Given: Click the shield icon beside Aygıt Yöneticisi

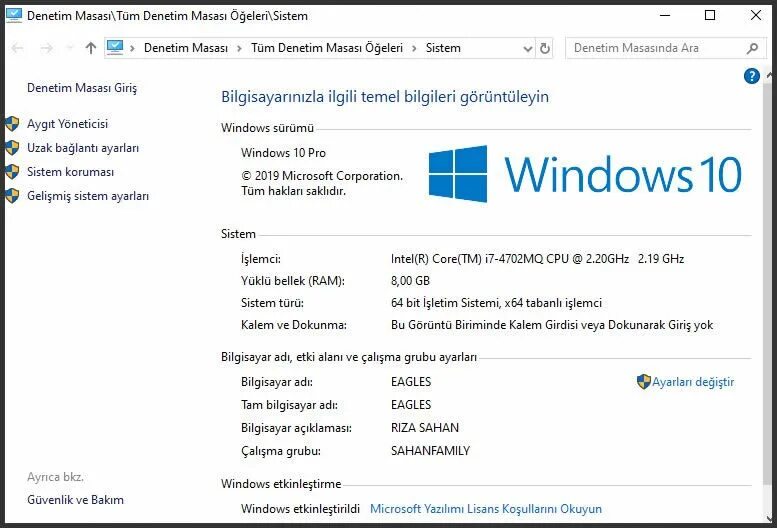Looking at the screenshot, I should 12,124.
